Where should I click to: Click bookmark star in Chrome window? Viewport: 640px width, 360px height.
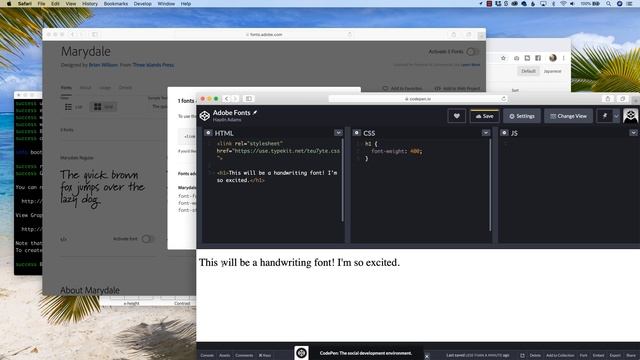(503, 58)
